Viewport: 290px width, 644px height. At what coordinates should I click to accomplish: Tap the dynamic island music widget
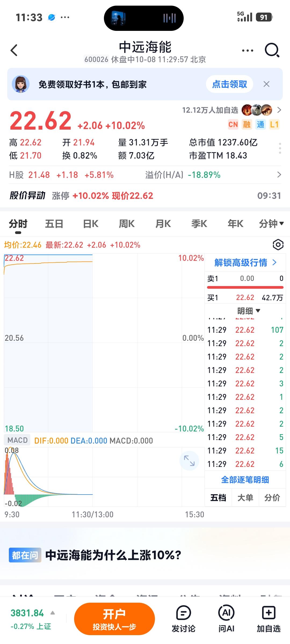point(144,18)
